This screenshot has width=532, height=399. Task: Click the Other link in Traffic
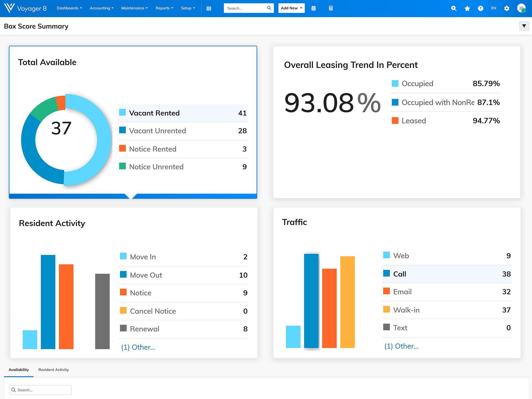click(401, 346)
